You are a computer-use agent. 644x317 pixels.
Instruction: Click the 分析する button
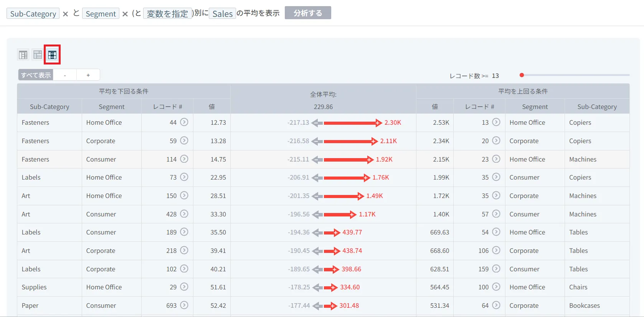[308, 13]
